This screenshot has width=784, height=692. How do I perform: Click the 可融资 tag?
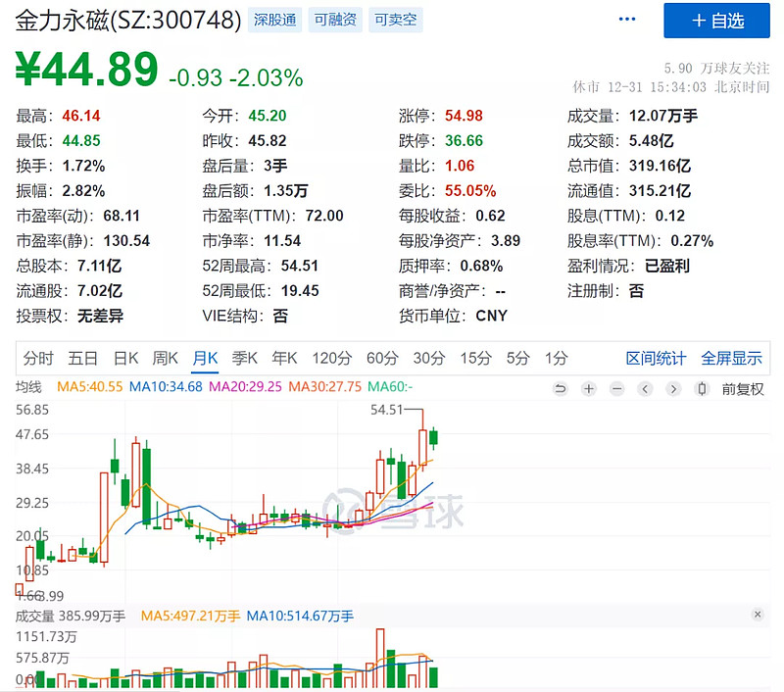click(x=335, y=20)
